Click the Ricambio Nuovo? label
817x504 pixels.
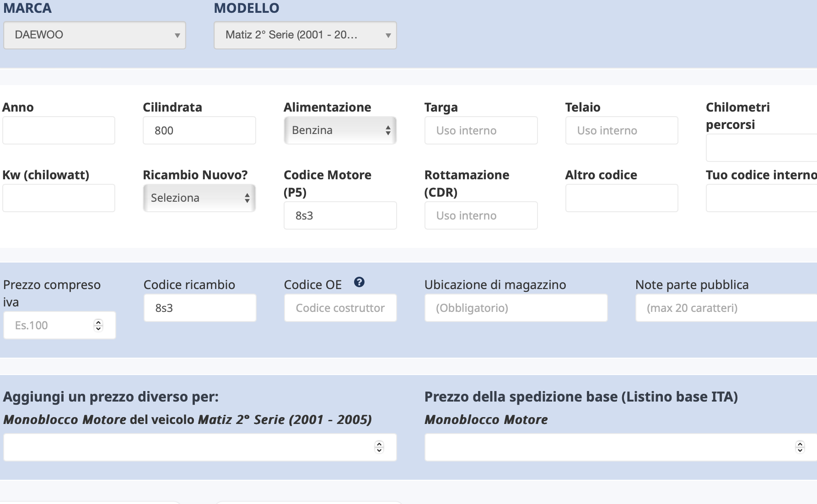click(x=195, y=175)
